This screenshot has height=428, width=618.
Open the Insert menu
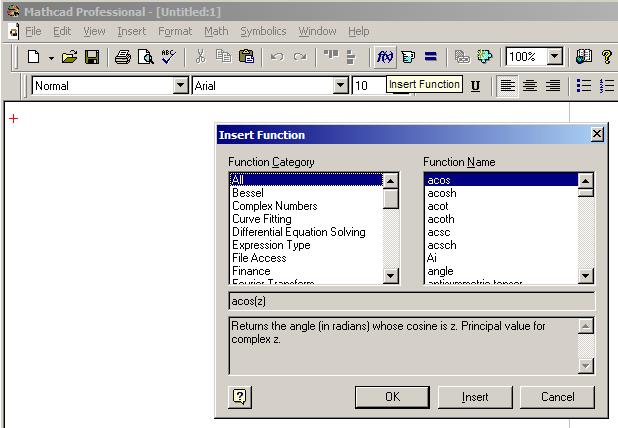tap(132, 32)
